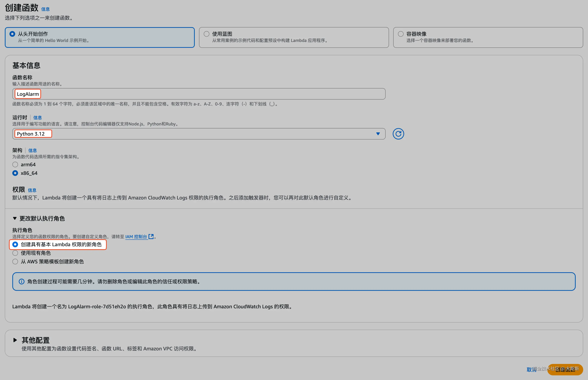Click the external link icon beside IAM 控制台
Viewport: 588px width, 380px height.
151,236
